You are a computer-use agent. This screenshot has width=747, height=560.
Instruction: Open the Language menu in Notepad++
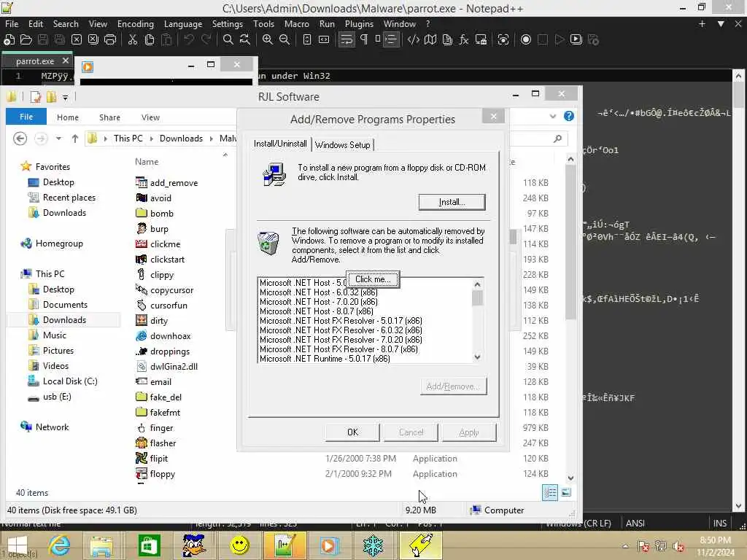183,24
